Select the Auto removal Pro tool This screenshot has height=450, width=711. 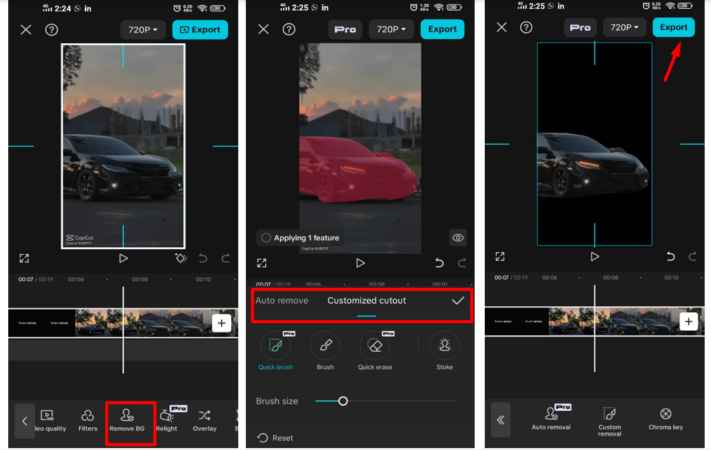pos(552,419)
